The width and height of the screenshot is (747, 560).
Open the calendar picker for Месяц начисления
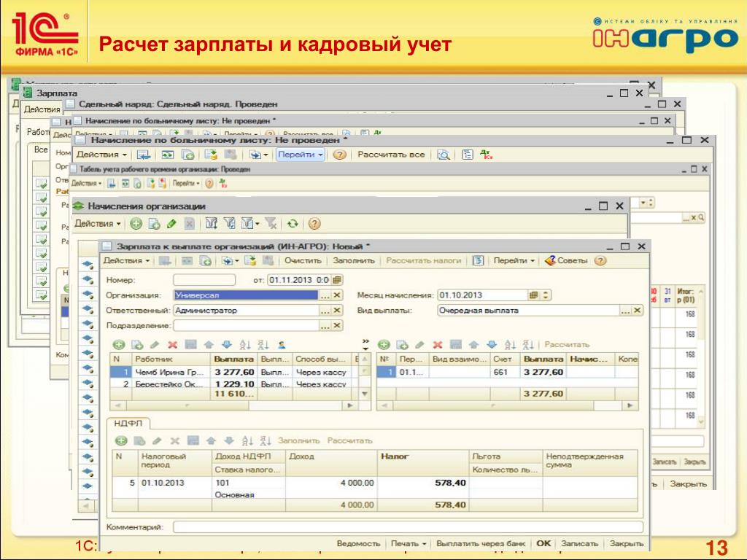533,295
